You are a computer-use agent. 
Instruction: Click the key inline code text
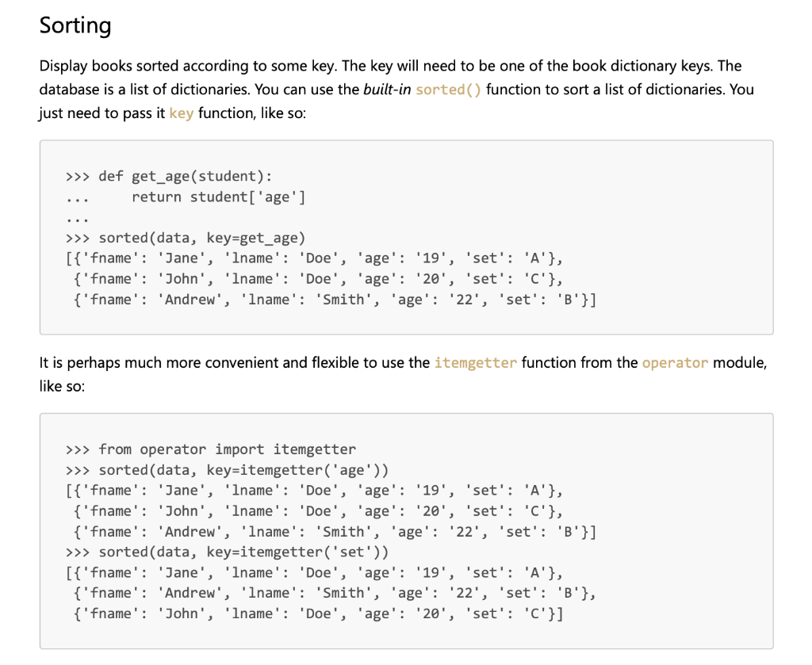click(182, 113)
